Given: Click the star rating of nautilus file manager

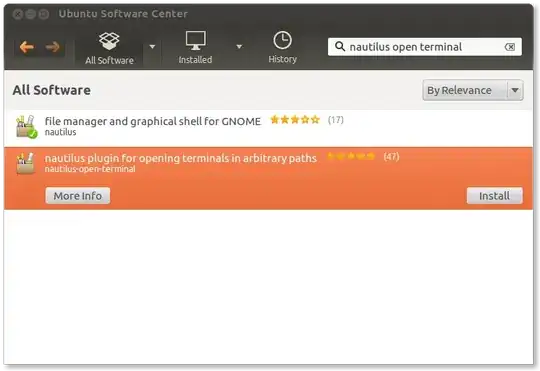Looking at the screenshot, I should point(295,120).
